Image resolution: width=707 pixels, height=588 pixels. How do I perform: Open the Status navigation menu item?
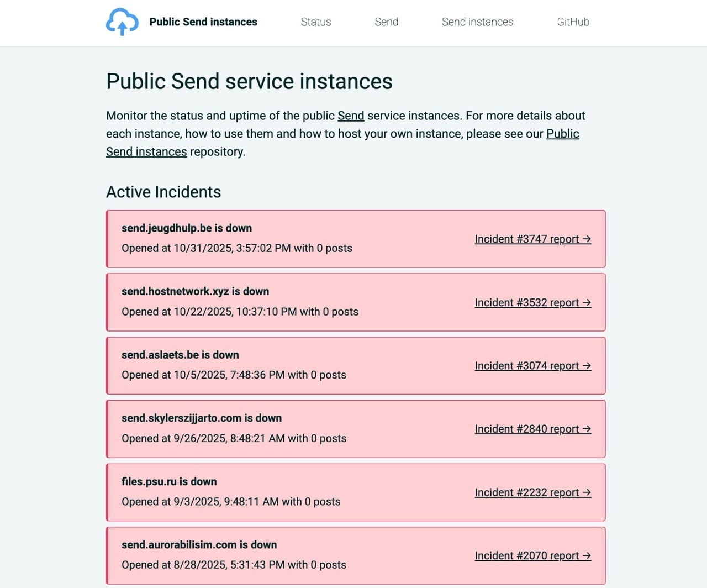pyautogui.click(x=315, y=22)
